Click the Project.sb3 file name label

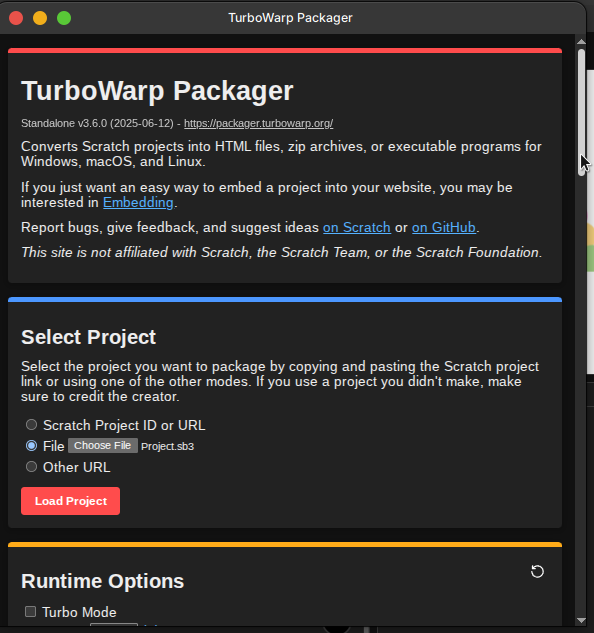[167, 446]
